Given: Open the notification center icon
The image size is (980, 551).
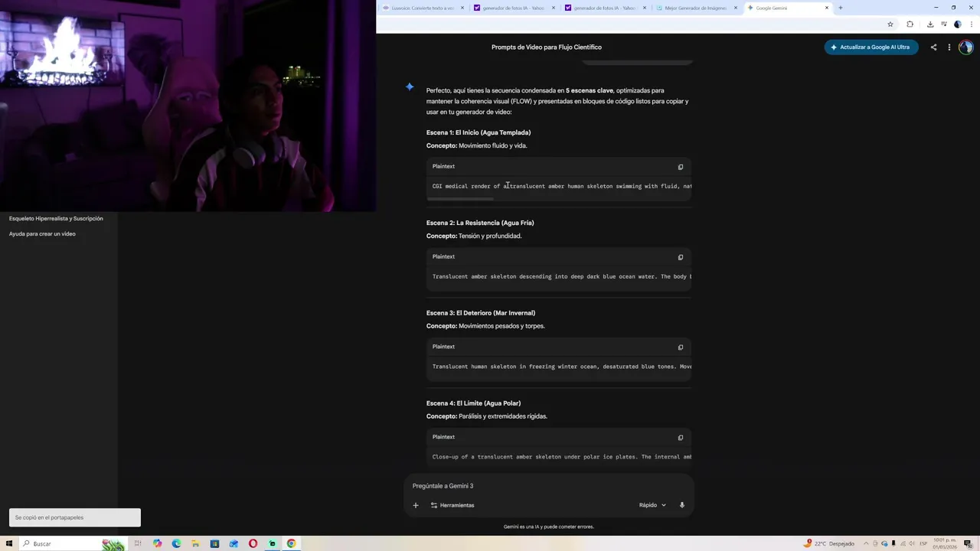Looking at the screenshot, I should [x=969, y=543].
